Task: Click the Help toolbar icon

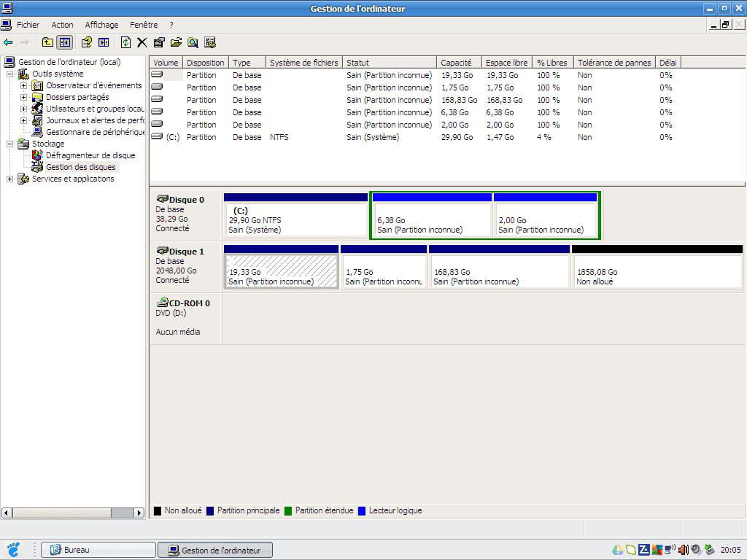Action: click(x=86, y=42)
